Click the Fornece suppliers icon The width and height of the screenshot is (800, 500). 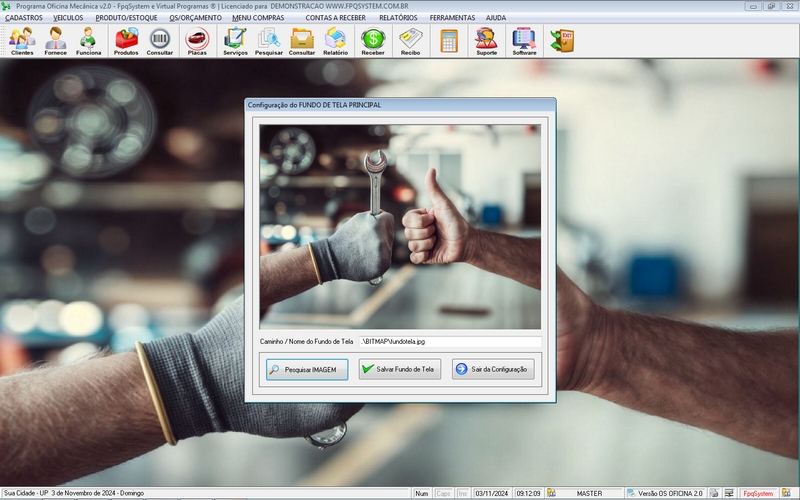click(x=56, y=41)
